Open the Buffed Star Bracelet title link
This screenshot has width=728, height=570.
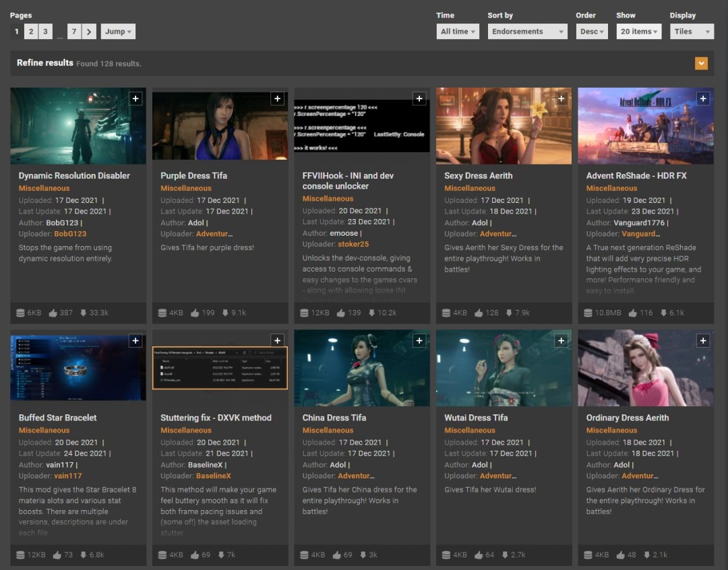[57, 418]
